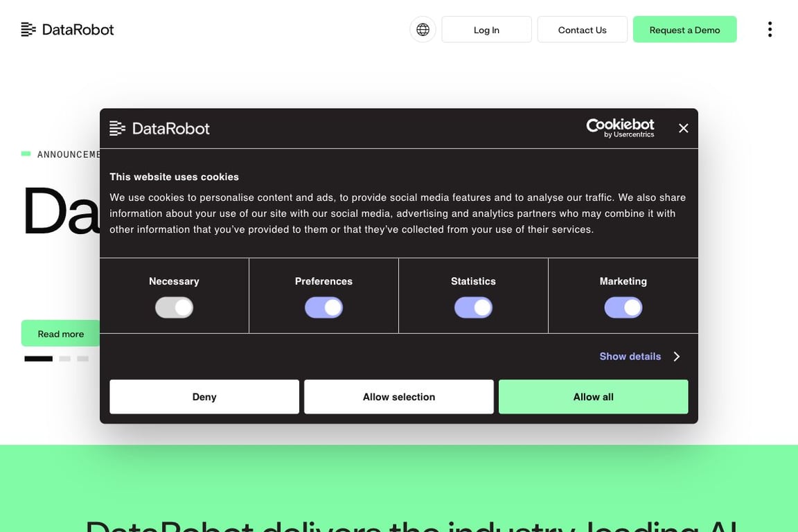Select the first active carousel indicator
The image size is (798, 532).
click(x=38, y=359)
